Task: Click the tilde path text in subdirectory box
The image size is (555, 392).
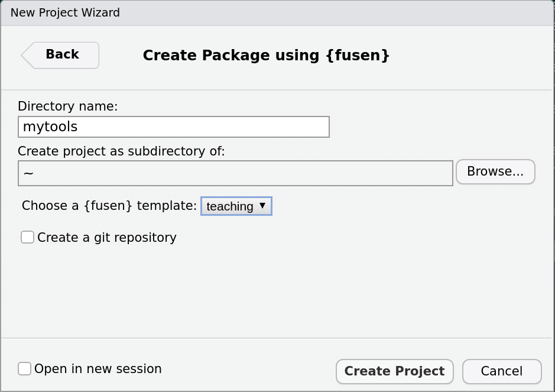Action: [x=28, y=173]
